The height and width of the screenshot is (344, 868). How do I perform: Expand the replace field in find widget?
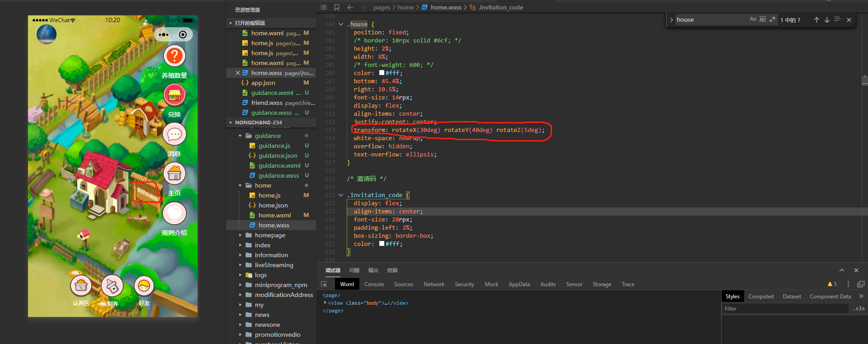point(671,20)
